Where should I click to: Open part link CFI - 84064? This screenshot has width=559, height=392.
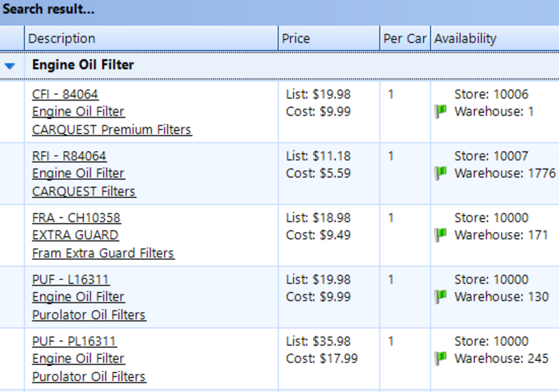65,94
